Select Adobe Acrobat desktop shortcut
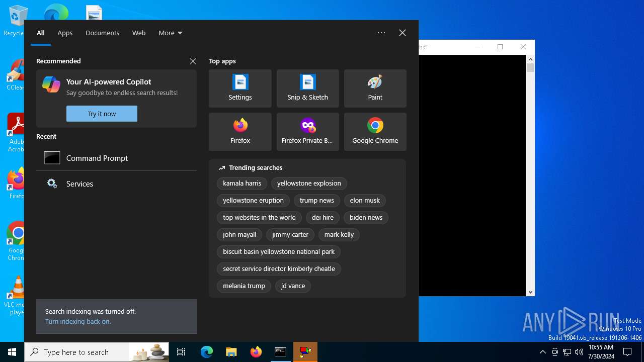Viewport: 644px width, 362px height. (16, 132)
